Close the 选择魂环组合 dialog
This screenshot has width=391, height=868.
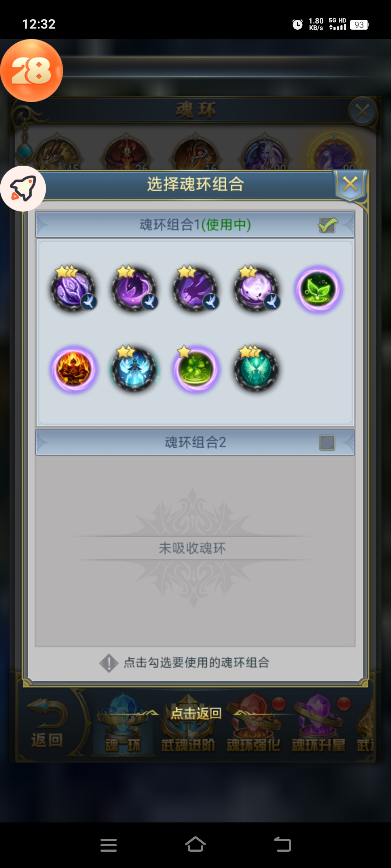pos(350,184)
